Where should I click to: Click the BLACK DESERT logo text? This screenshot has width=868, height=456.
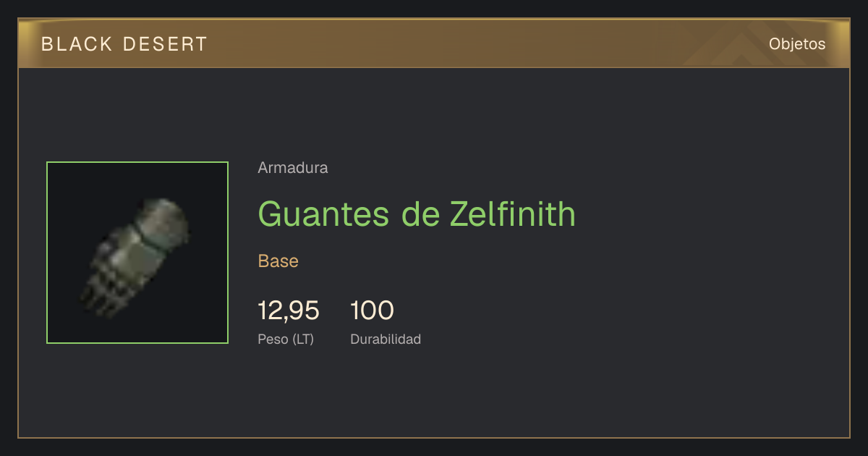pyautogui.click(x=124, y=44)
